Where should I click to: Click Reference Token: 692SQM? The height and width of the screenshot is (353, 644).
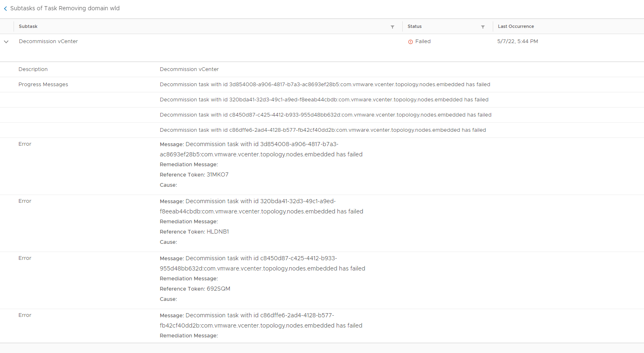[x=195, y=289]
